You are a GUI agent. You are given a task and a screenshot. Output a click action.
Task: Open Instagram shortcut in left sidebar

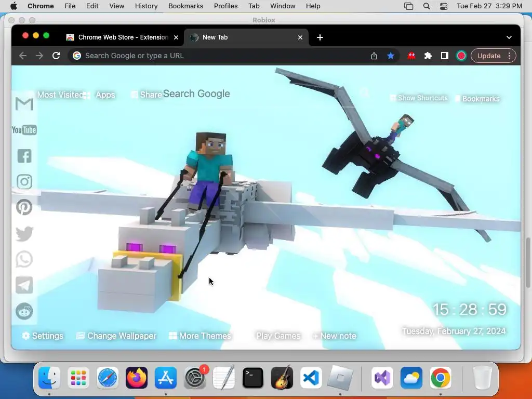point(24,182)
